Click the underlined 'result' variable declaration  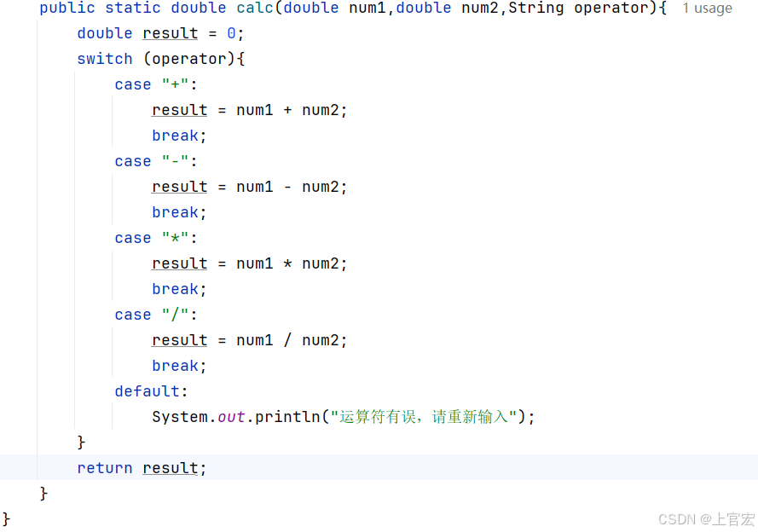pos(170,32)
